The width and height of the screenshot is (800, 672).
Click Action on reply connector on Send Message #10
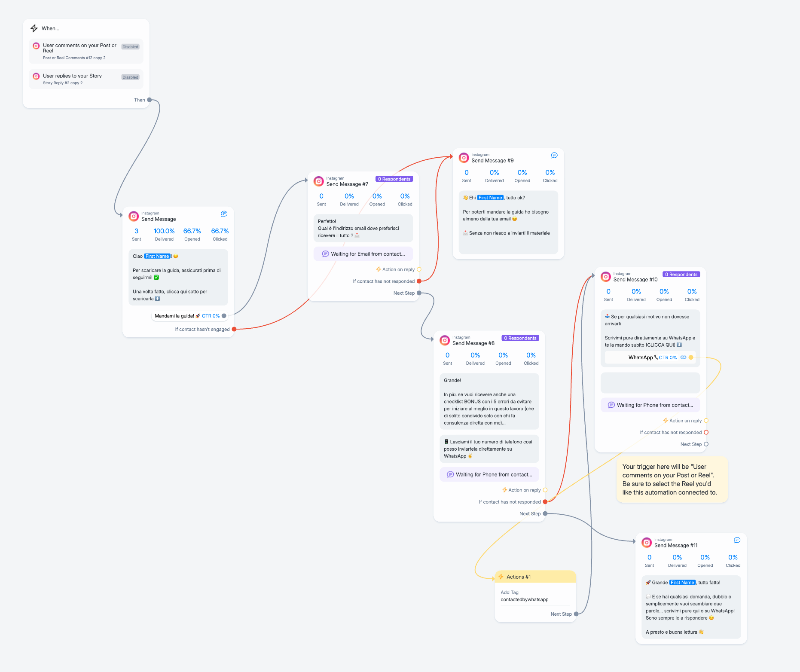[706, 421]
